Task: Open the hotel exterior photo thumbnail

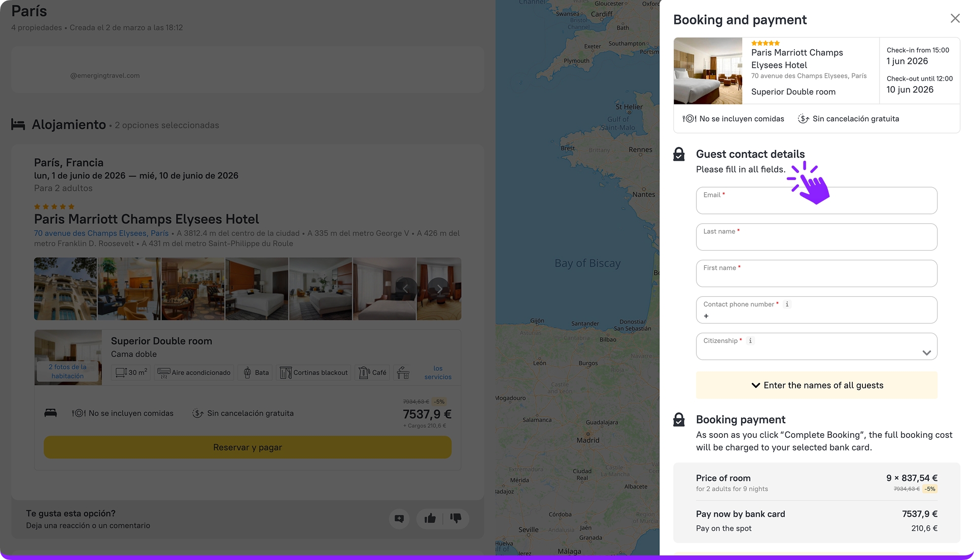Action: click(65, 289)
